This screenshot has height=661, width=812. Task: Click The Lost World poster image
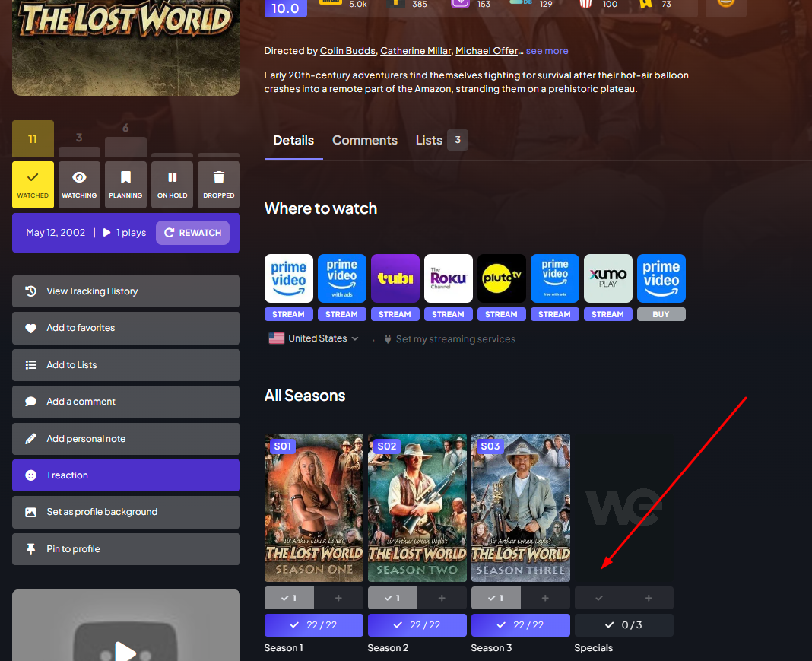pyautogui.click(x=126, y=46)
